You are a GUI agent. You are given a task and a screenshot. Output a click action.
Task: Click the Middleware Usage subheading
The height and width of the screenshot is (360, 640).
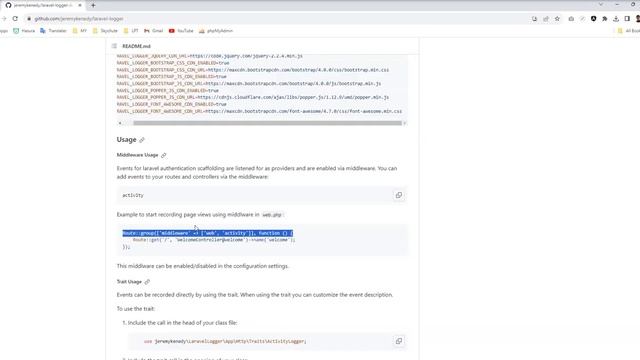click(137, 155)
